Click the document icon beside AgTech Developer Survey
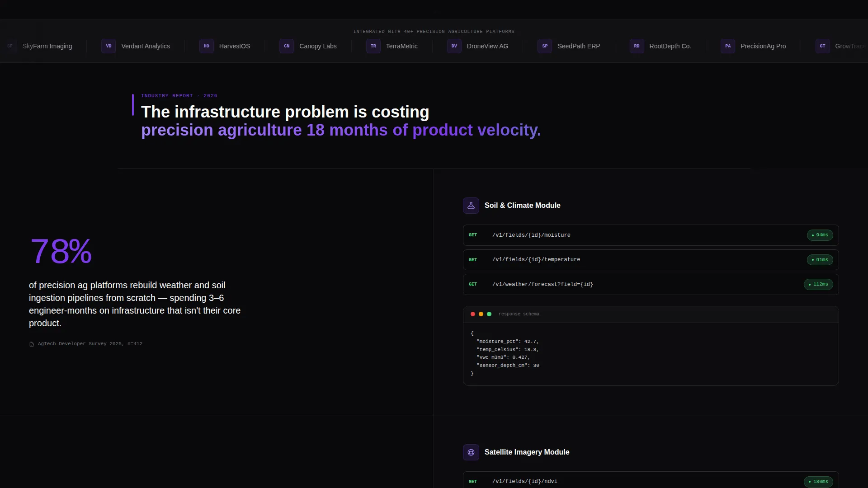The height and width of the screenshot is (488, 868). [32, 344]
